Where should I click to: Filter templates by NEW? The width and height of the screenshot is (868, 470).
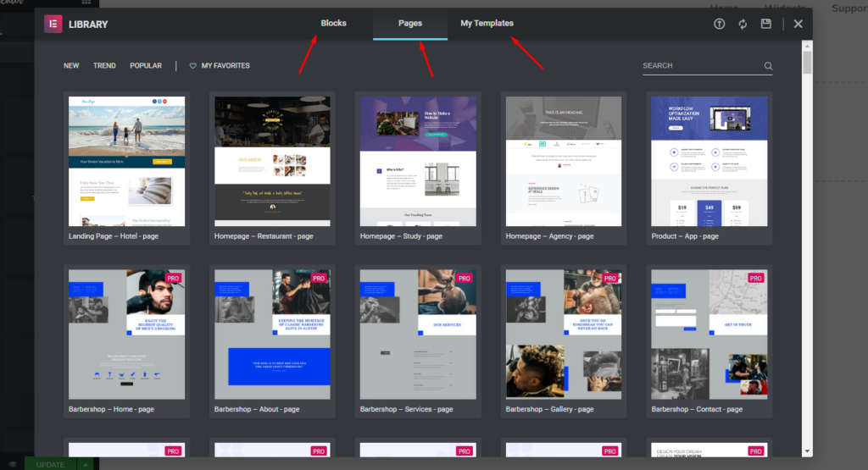pos(71,66)
